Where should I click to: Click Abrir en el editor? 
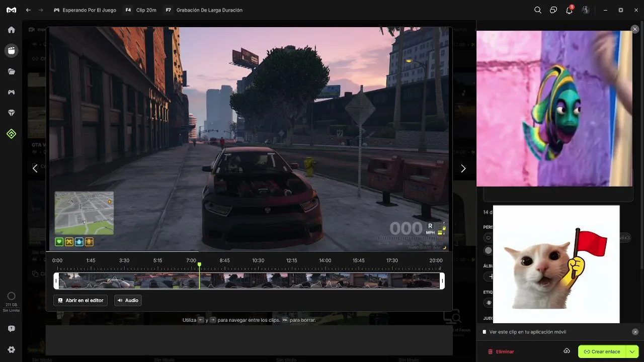click(80, 300)
